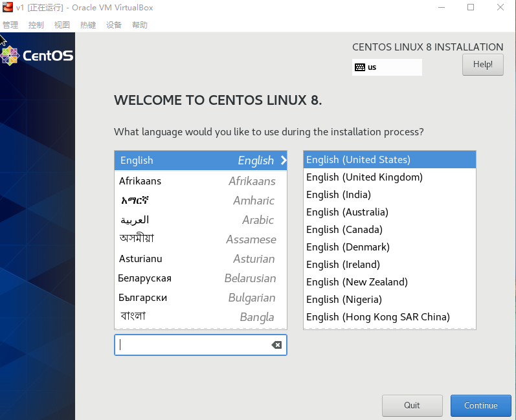This screenshot has width=516, height=420.
Task: Select English (Hong Kong SAR China) locale
Action: click(390, 316)
